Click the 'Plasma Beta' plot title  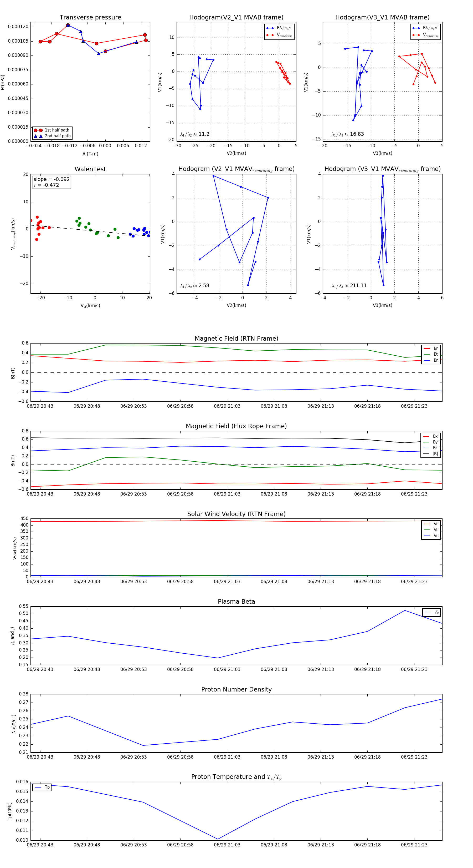[236, 602]
